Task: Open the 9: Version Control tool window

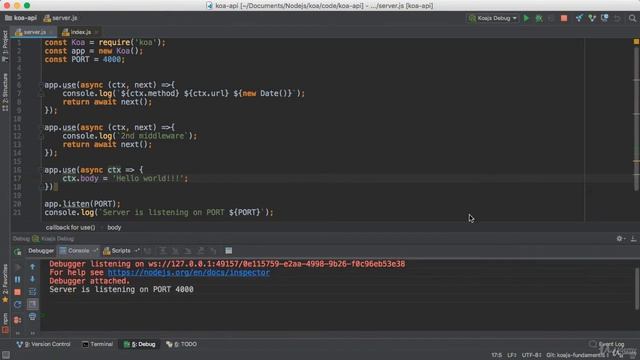Action: click(x=43, y=344)
